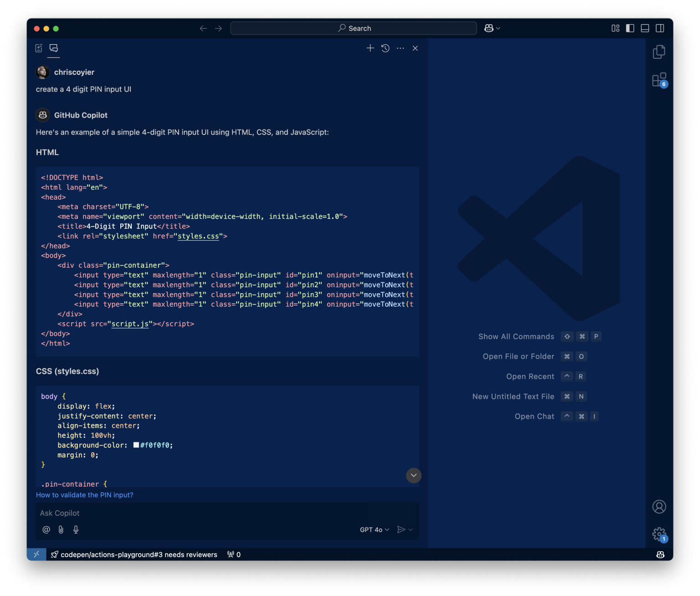The image size is (700, 596).
Task: Switch to the Chat panel tab
Action: point(54,48)
